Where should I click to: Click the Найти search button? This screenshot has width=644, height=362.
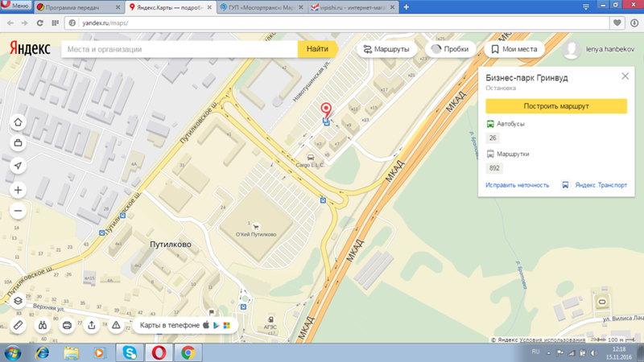coord(317,49)
